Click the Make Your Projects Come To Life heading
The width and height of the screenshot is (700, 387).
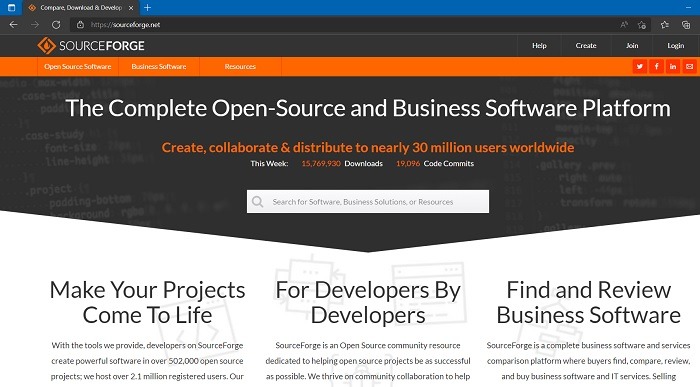point(147,302)
